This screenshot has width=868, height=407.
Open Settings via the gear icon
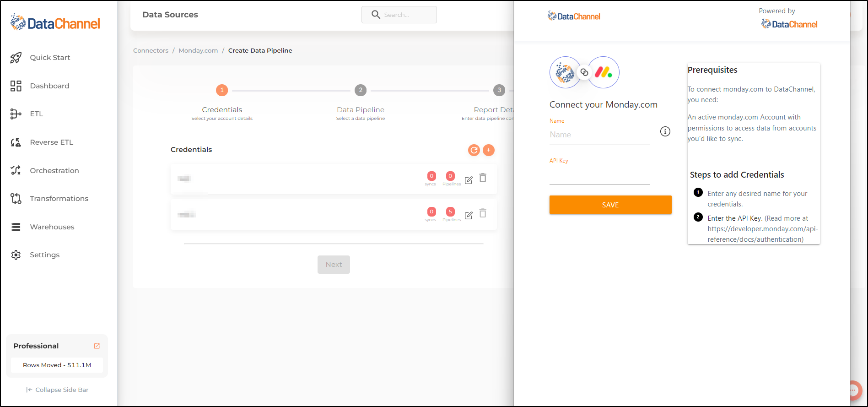pos(16,255)
